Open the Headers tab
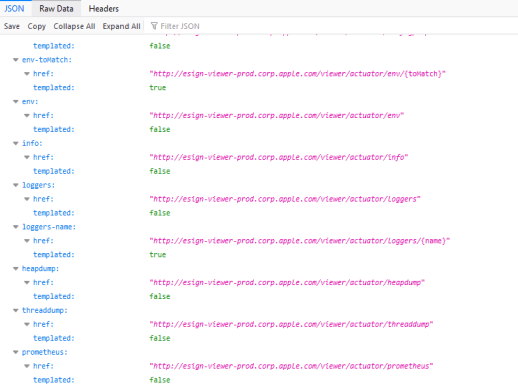 [x=103, y=8]
